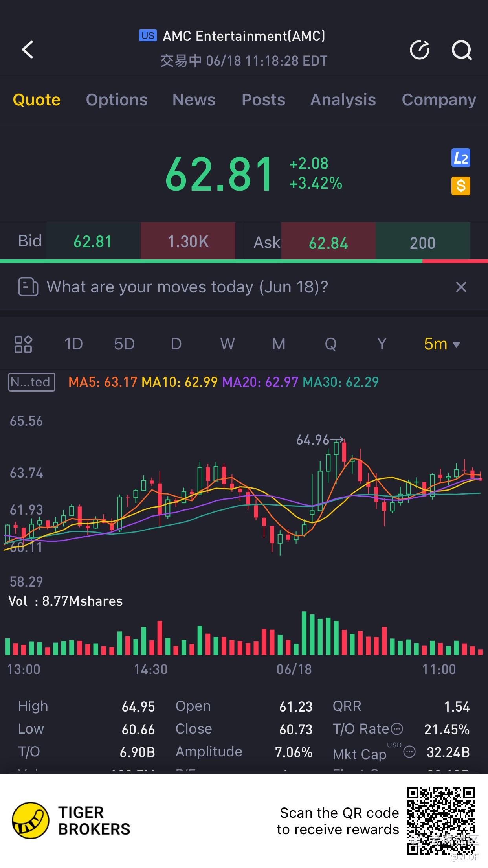Tap the back arrow icon
488x868 pixels.
coord(28,50)
